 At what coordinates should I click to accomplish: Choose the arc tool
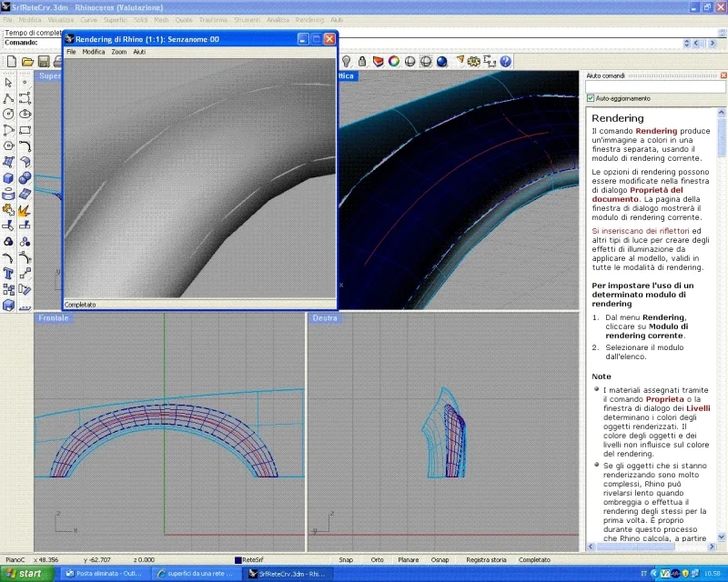[8, 130]
